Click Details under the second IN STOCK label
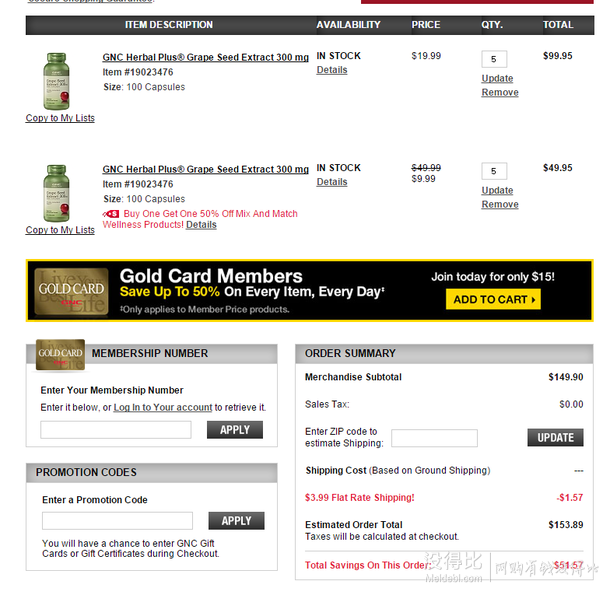This screenshot has width=610, height=602. [x=332, y=182]
